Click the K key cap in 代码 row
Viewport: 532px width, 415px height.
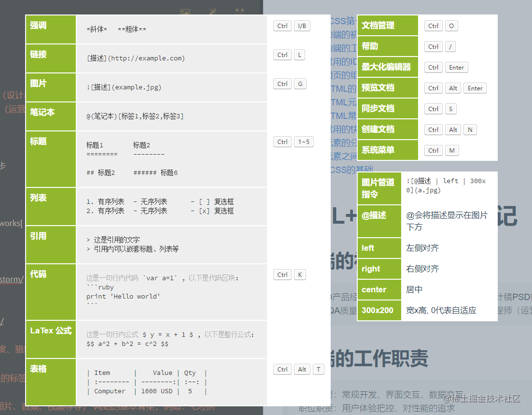tap(300, 274)
